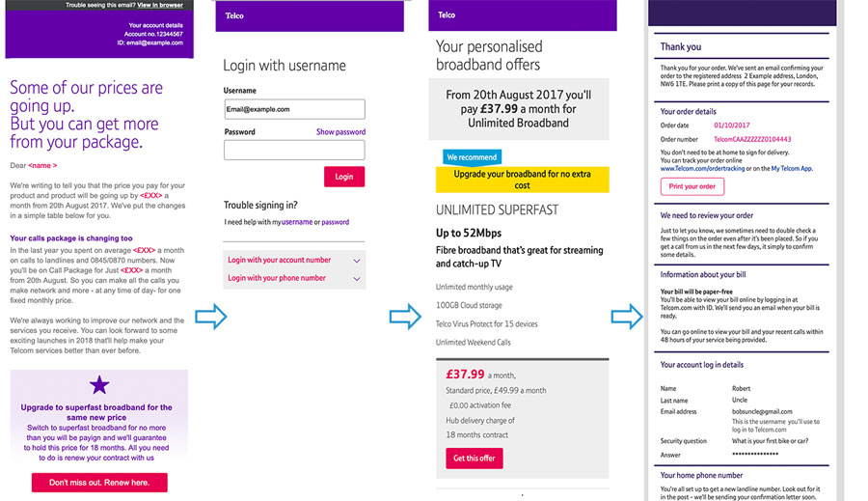Click the Telco logo above broadband offers
Image resolution: width=868 pixels, height=501 pixels.
[447, 15]
